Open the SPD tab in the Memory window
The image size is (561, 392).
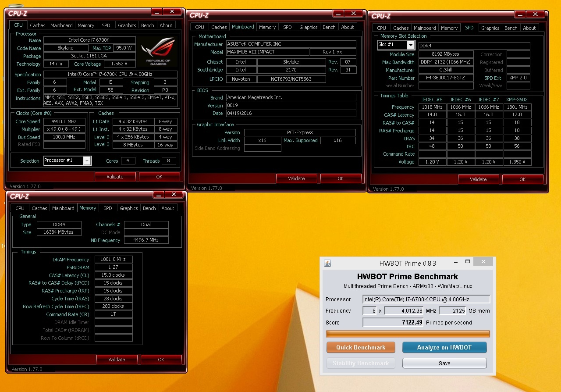tap(108, 208)
